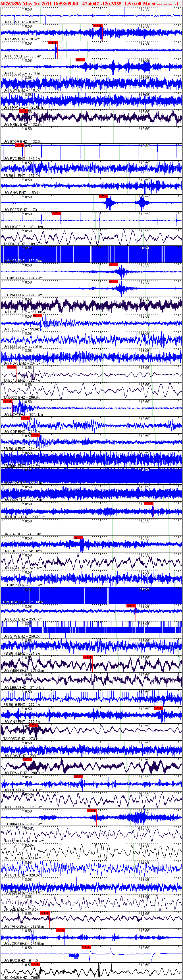The image size is (183, 980).
Task: Select the red pick flag on UW GPW trace
Action: click(53, 43)
